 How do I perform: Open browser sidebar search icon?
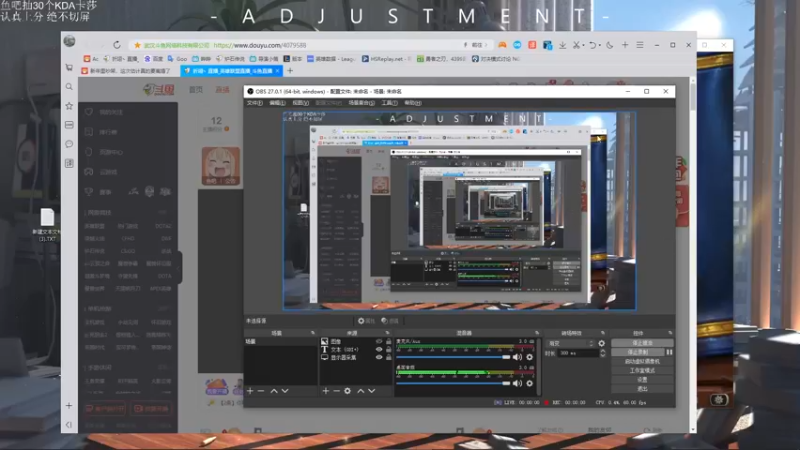69,87
